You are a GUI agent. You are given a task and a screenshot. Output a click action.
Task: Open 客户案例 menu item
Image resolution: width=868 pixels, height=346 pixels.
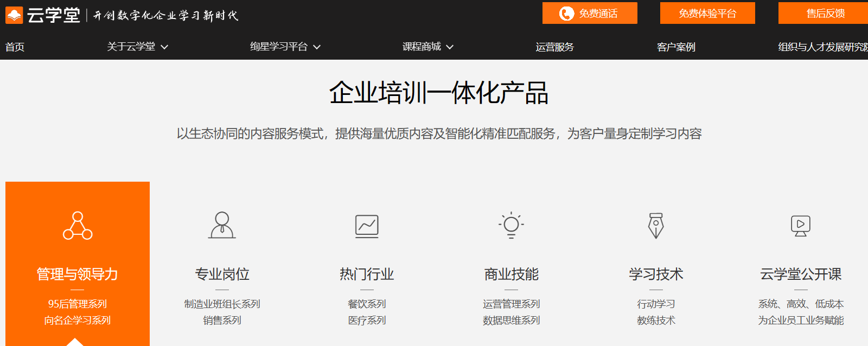676,47
